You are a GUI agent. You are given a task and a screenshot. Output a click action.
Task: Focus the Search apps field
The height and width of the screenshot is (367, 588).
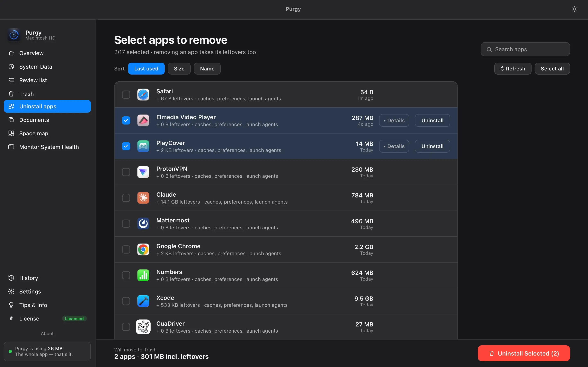tap(525, 49)
